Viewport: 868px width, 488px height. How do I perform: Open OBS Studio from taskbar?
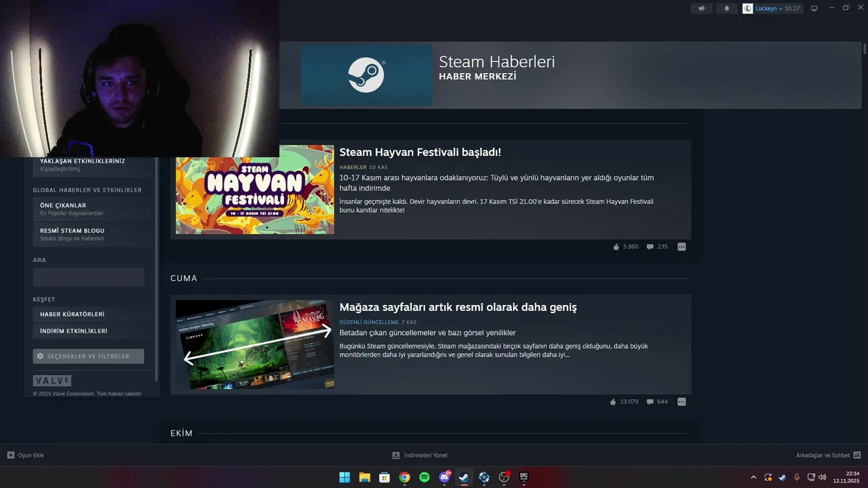tap(504, 477)
